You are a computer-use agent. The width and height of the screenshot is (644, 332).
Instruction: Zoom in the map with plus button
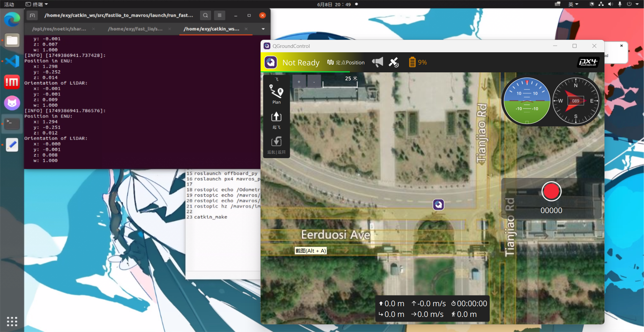[x=299, y=82]
